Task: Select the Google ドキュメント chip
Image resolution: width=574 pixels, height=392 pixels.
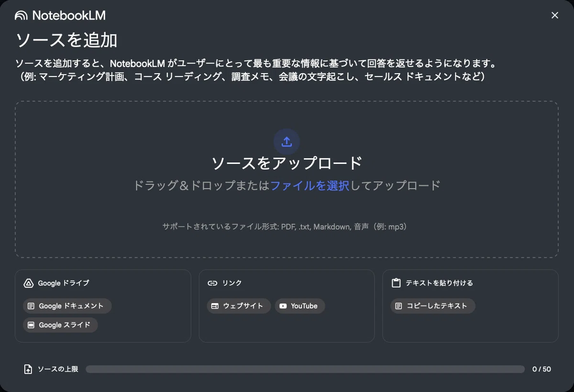Action: tap(67, 306)
